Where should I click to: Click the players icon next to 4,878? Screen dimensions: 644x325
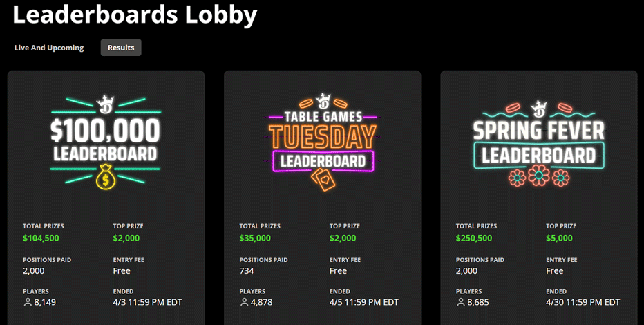pos(244,302)
